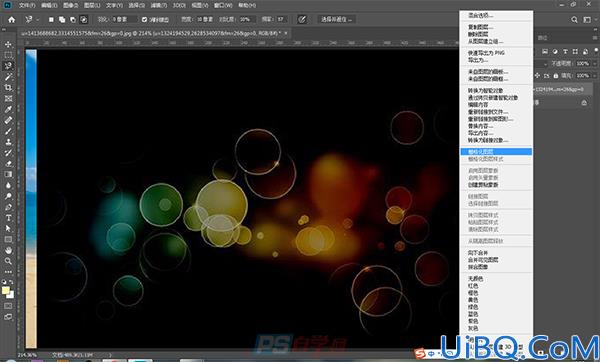The height and width of the screenshot is (362, 600).
Task: Toggle the lock position icon
Action: coord(538,76)
